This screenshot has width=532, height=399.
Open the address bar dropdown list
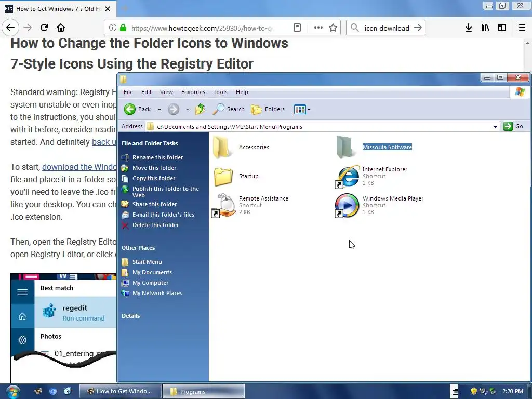(495, 127)
